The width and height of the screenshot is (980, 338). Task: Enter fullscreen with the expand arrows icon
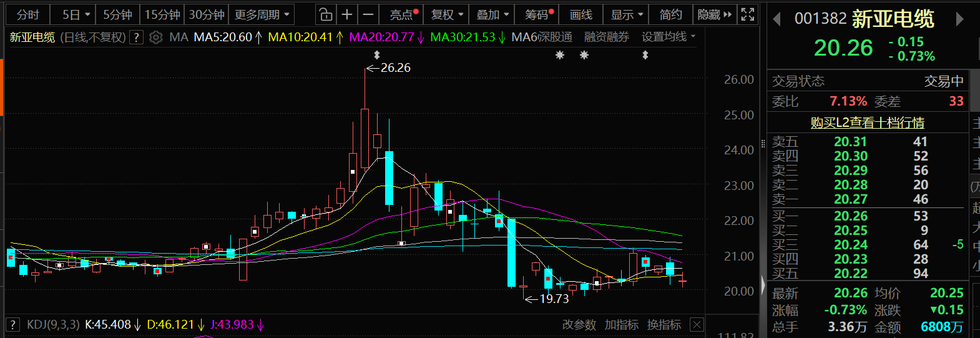pyautogui.click(x=747, y=14)
